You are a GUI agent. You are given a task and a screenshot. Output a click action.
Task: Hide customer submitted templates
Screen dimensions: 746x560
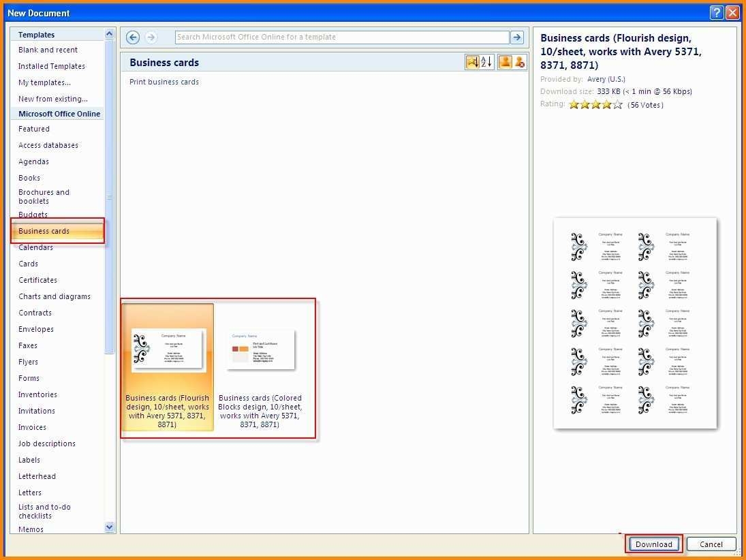click(x=520, y=62)
